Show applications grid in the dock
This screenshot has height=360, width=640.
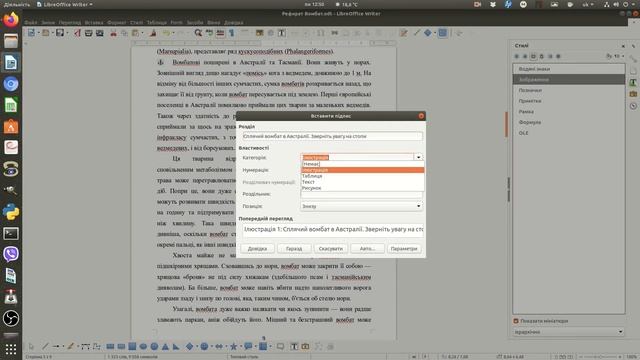(11, 349)
